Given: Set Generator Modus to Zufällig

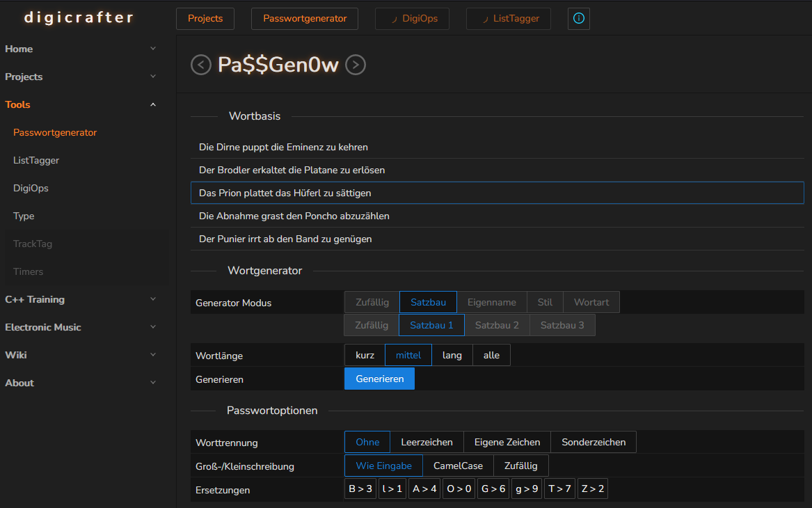Looking at the screenshot, I should (x=372, y=303).
